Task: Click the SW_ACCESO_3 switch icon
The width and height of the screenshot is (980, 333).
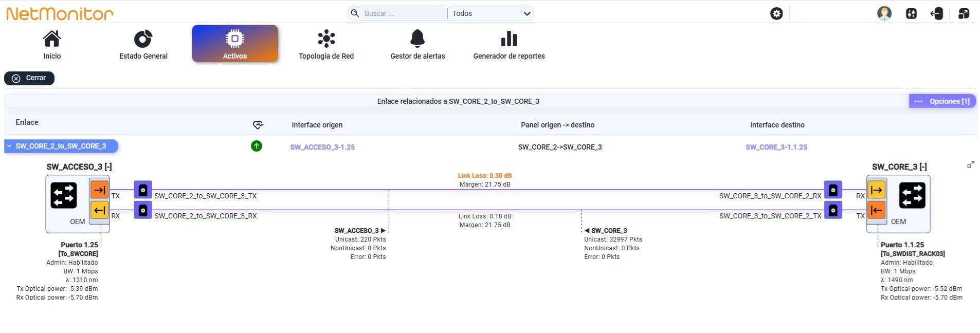Action: coord(64,196)
